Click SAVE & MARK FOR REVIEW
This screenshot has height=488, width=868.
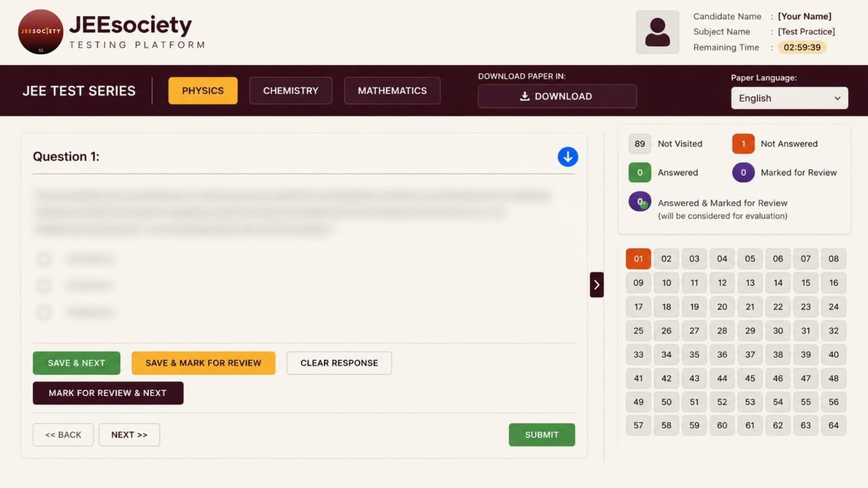tap(204, 363)
